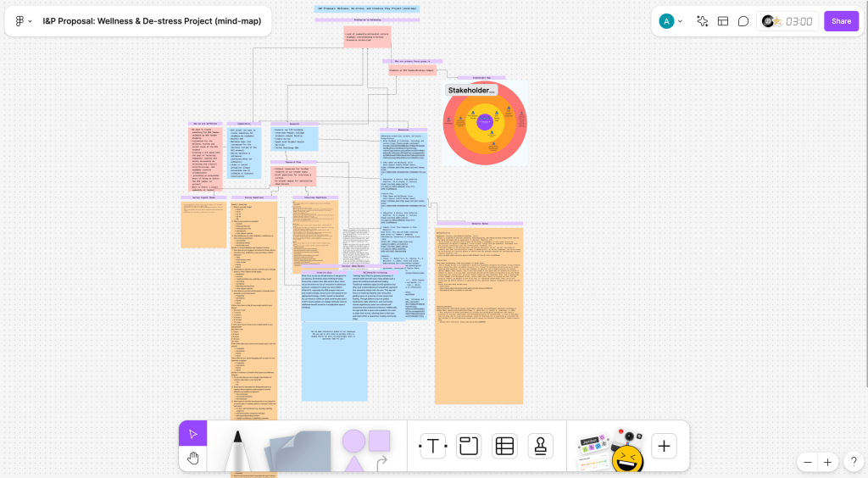Select the Text tool
868x478 pixels.
433,446
